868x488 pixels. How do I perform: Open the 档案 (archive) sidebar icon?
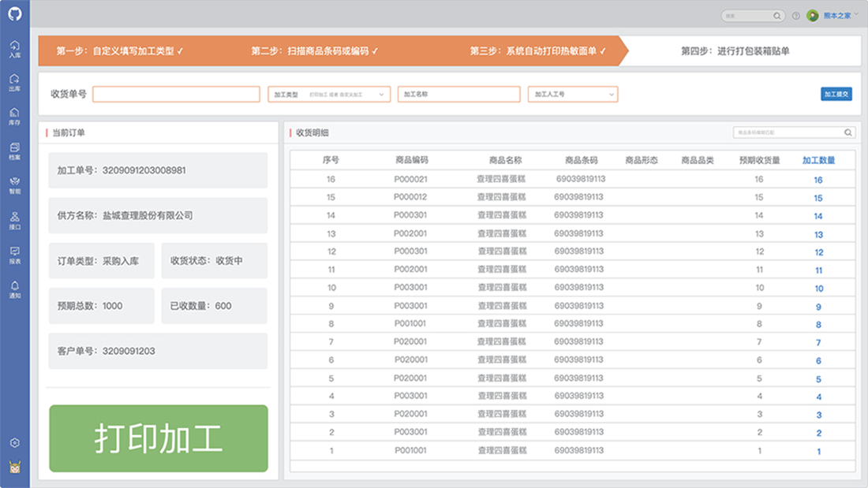click(15, 151)
